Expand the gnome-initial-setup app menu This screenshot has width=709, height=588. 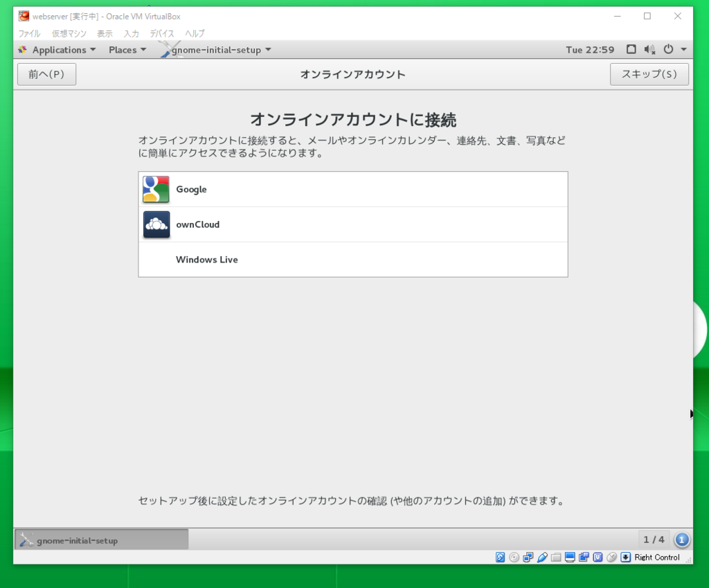[222, 50]
